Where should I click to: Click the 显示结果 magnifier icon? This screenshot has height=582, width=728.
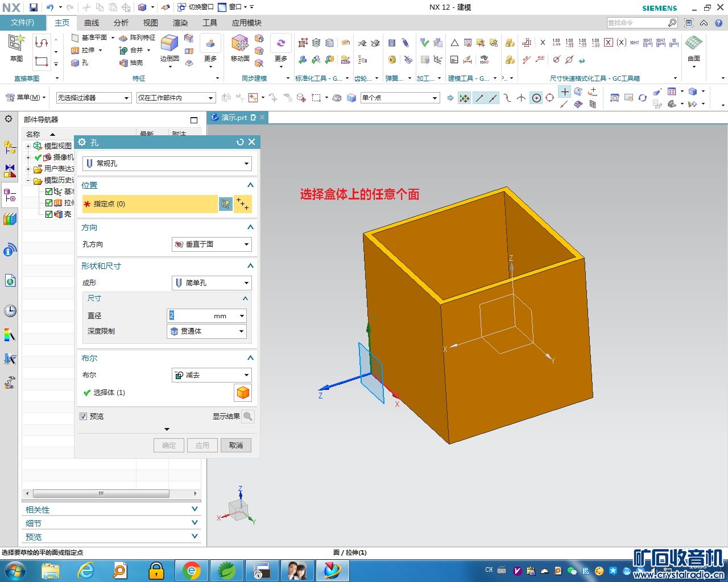(x=248, y=417)
